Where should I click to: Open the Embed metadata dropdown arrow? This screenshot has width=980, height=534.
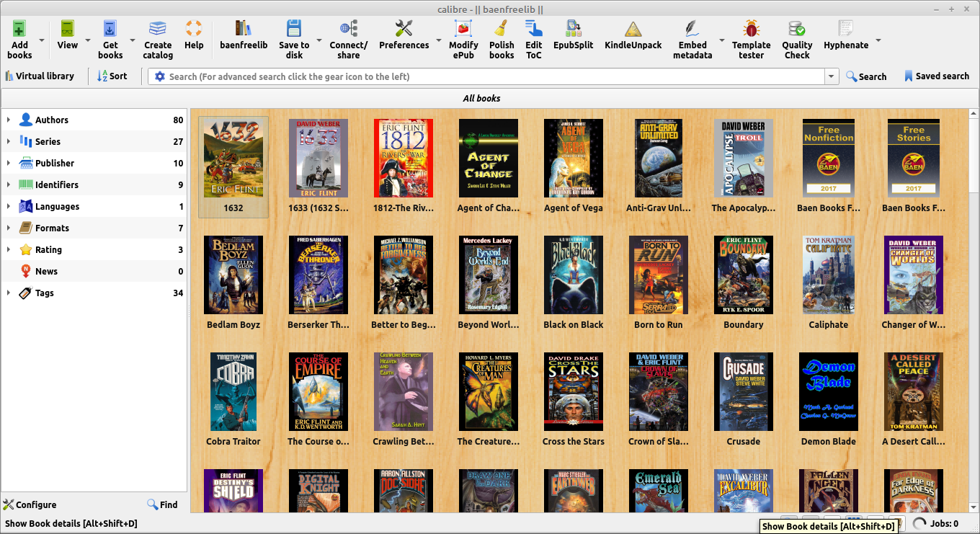[722, 40]
